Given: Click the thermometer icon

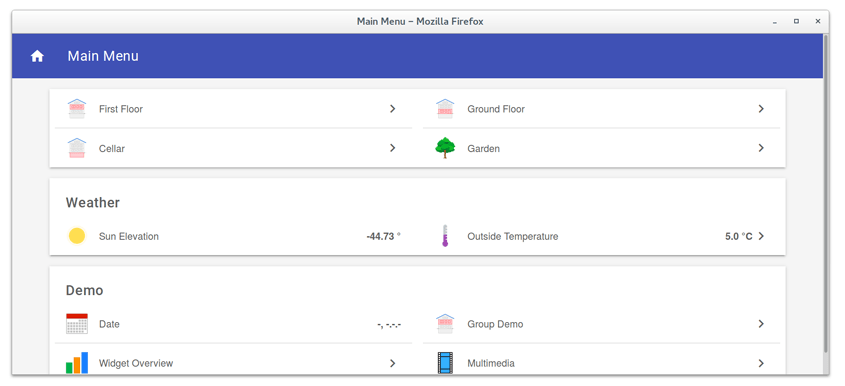Looking at the screenshot, I should (x=445, y=236).
